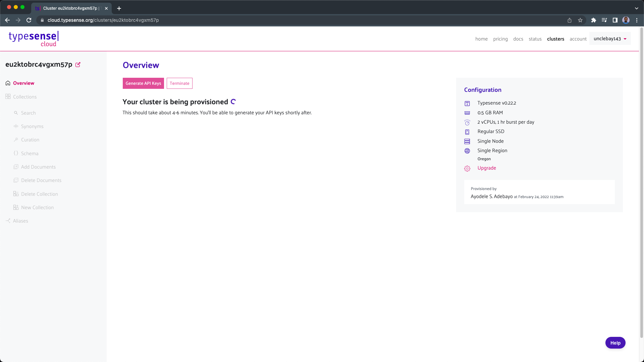Screen dimensions: 644x362
Task: Click the Synonyms icon in sidebar
Action: pos(16,126)
